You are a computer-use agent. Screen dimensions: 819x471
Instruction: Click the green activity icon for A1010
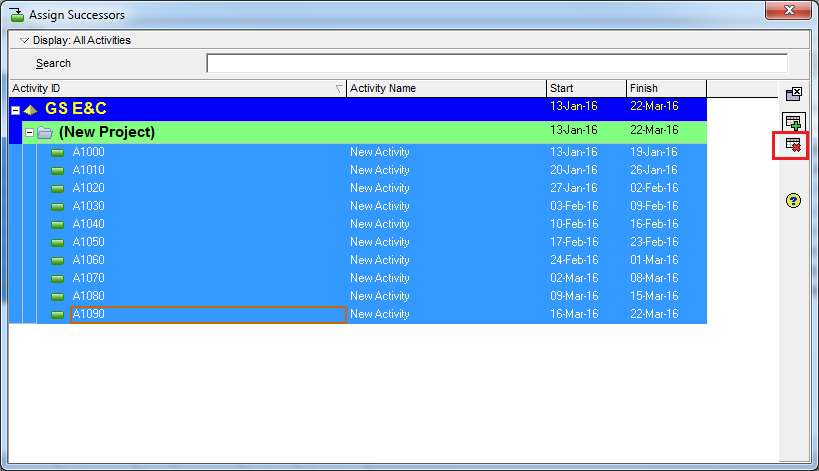click(57, 171)
